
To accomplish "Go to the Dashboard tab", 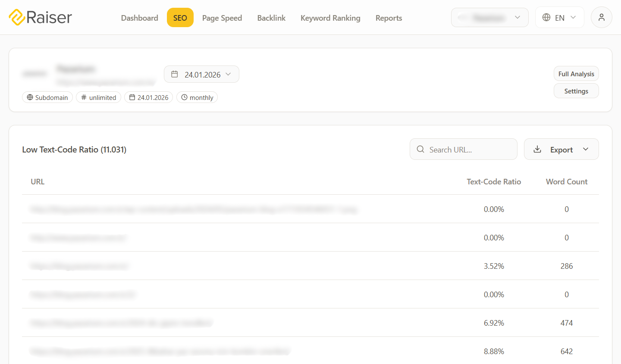I will click(139, 18).
